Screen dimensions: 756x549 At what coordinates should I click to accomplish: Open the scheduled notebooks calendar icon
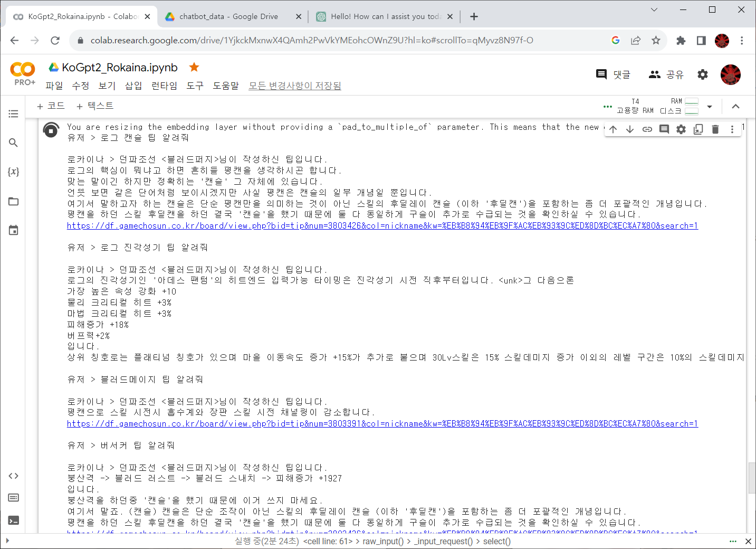[x=13, y=230]
